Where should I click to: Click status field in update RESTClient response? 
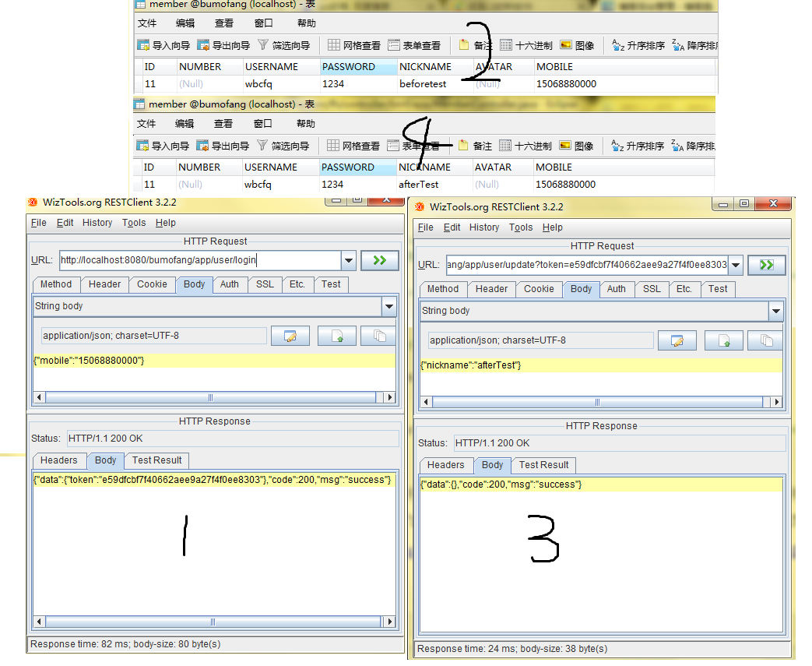click(620, 444)
